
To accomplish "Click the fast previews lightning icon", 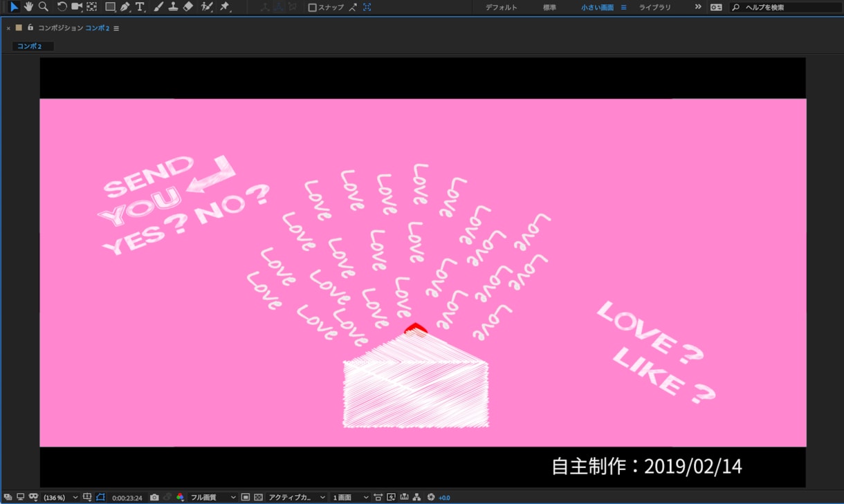I will coord(391,497).
